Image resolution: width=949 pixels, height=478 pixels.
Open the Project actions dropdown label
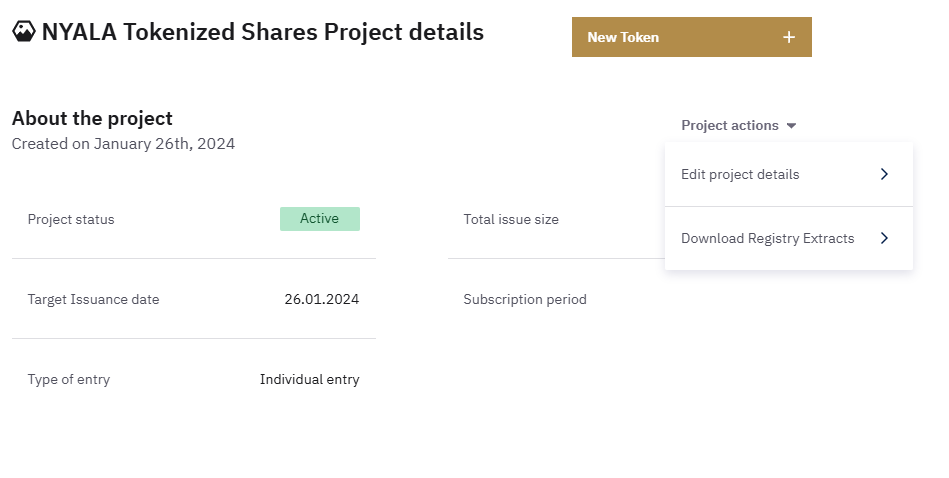[730, 125]
